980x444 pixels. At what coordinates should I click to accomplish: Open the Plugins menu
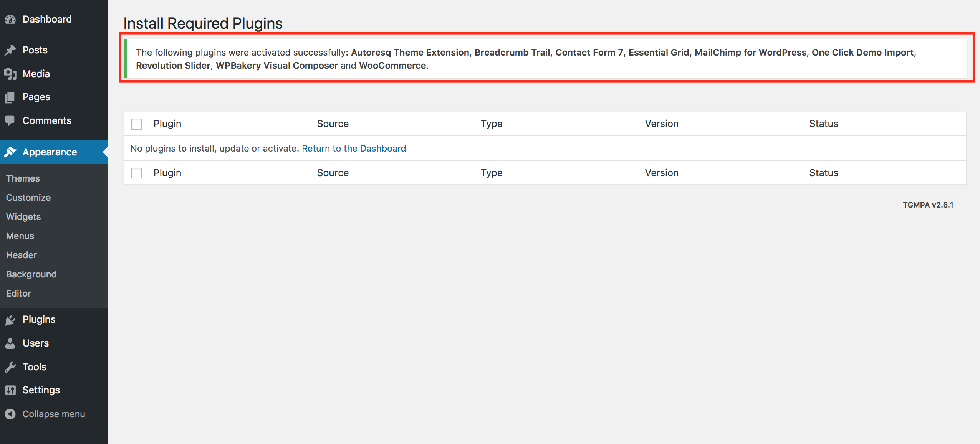coord(54,319)
